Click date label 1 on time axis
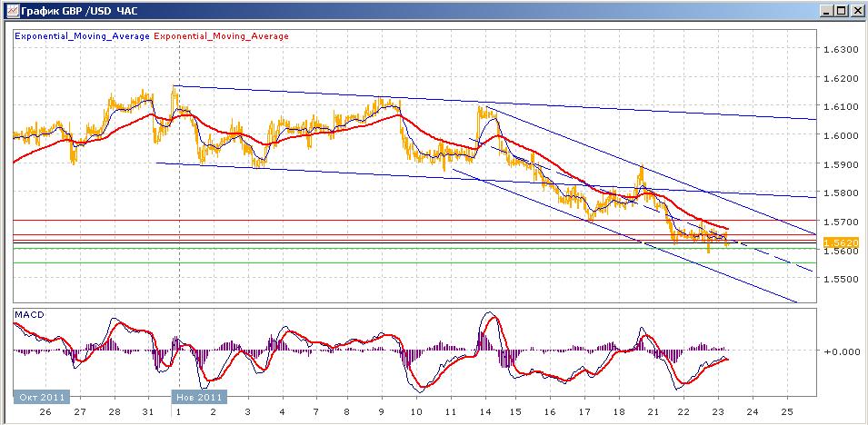 point(178,412)
